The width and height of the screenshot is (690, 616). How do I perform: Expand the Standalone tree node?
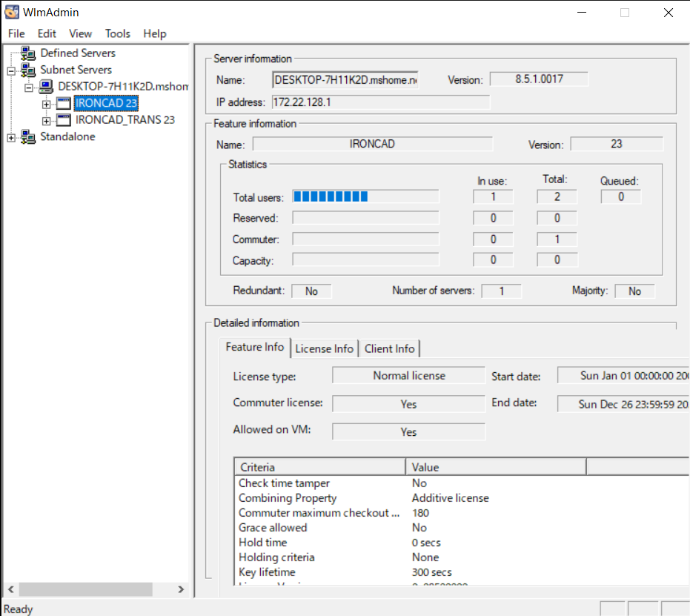pyautogui.click(x=11, y=138)
